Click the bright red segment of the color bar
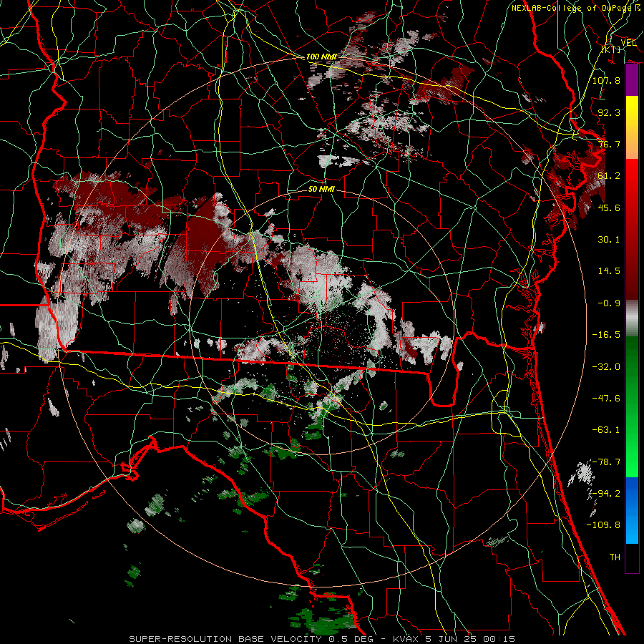 tap(632, 175)
